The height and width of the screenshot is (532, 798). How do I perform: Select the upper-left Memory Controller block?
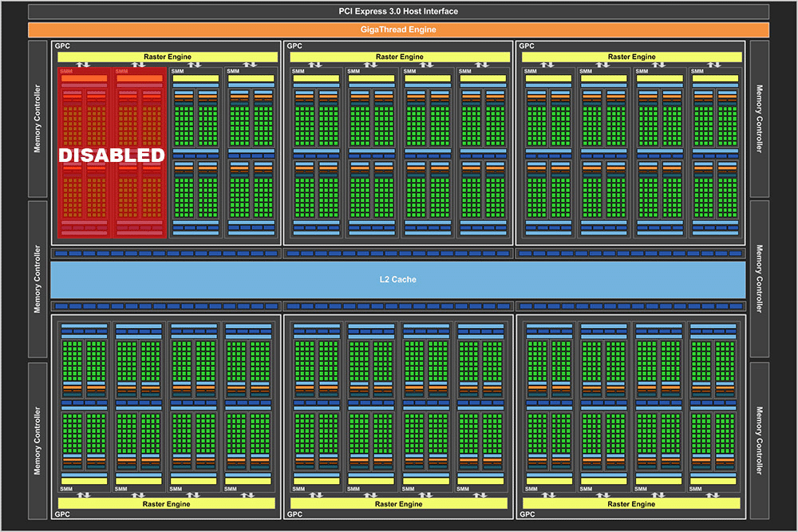(x=38, y=119)
